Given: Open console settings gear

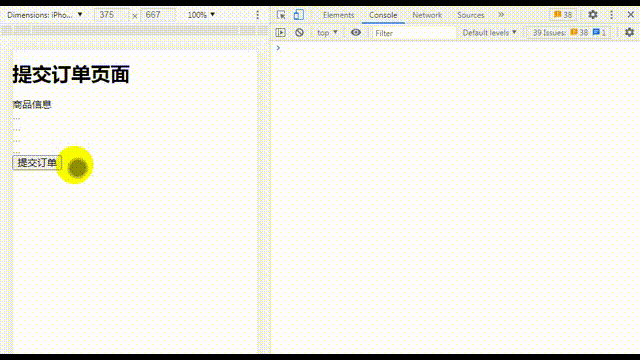Looking at the screenshot, I should tap(629, 32).
